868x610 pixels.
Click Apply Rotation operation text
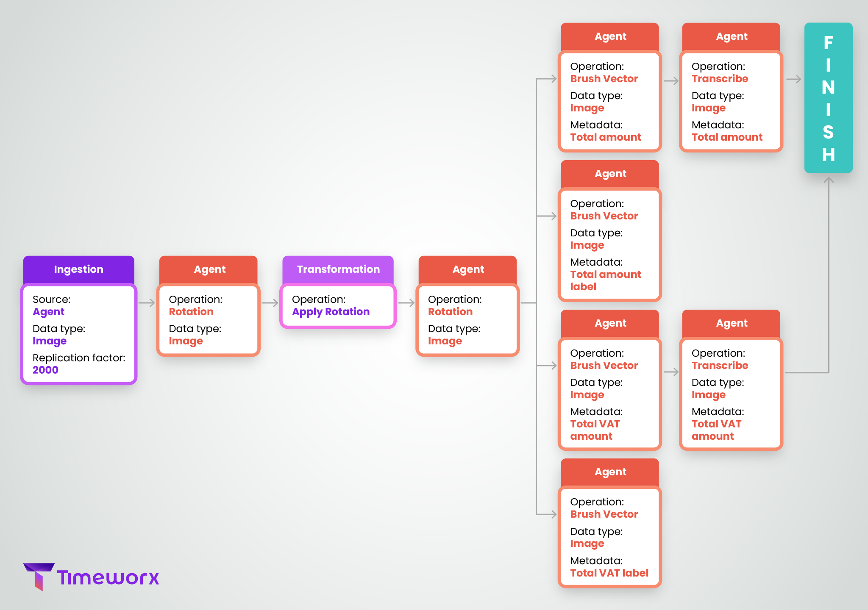pos(331,312)
